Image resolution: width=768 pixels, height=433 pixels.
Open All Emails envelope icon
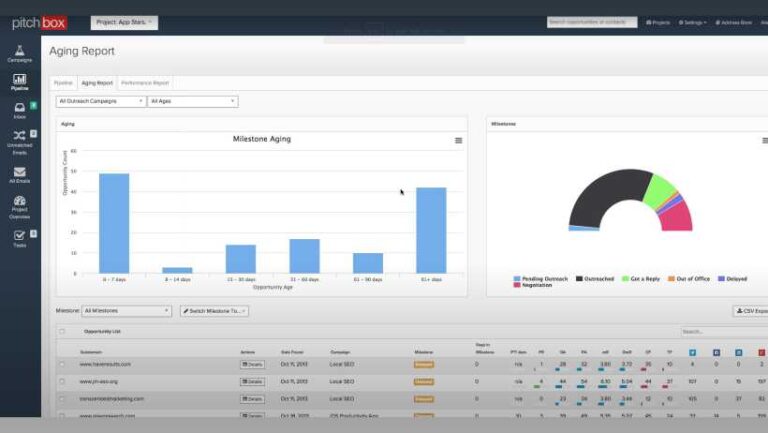(20, 174)
